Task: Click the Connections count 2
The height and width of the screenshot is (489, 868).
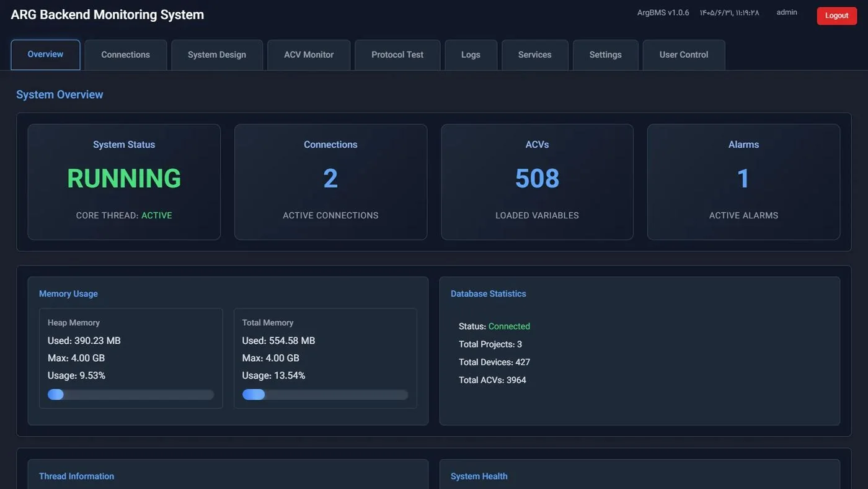Action: (x=330, y=179)
